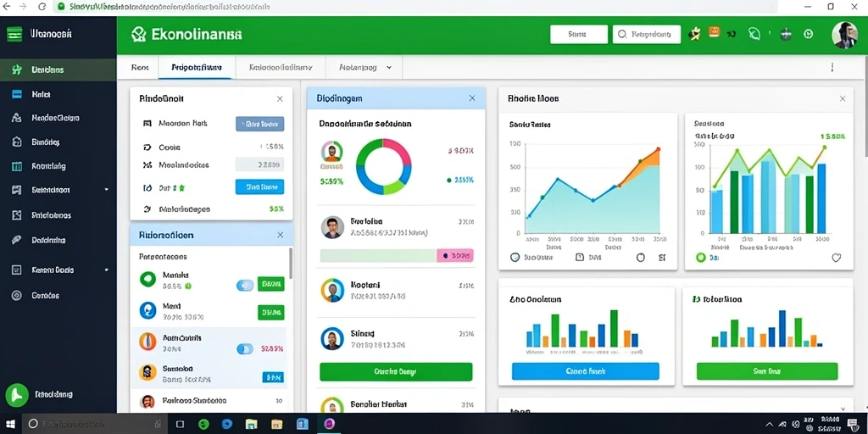The image size is (868, 434).
Task: Click the shield icon below the line chart
Action: (x=641, y=258)
